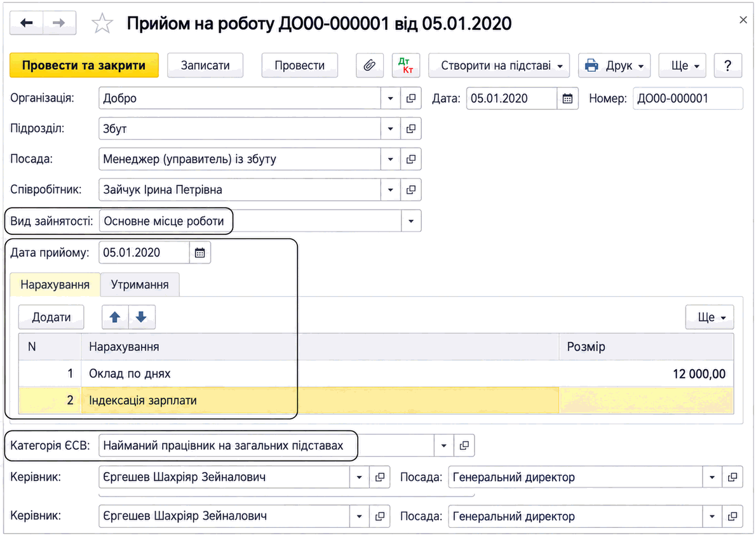Select Оклад по днях row
756x540 pixels.
click(x=376, y=374)
